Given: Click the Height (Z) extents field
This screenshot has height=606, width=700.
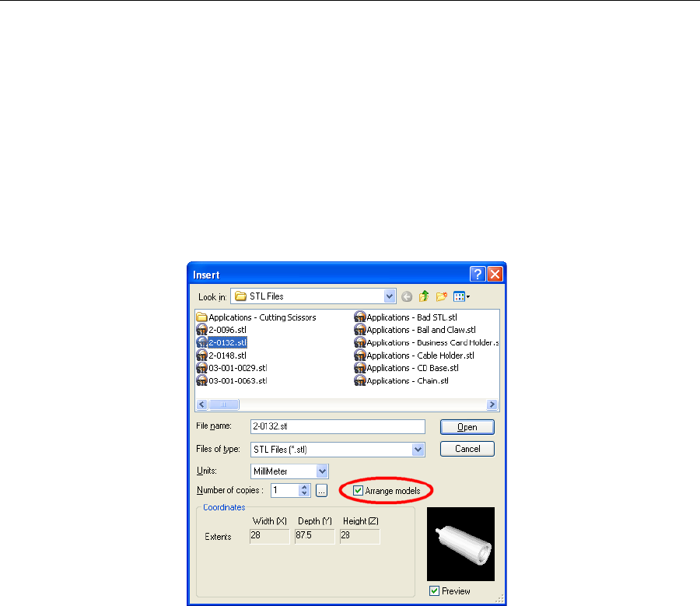Looking at the screenshot, I should point(360,536).
